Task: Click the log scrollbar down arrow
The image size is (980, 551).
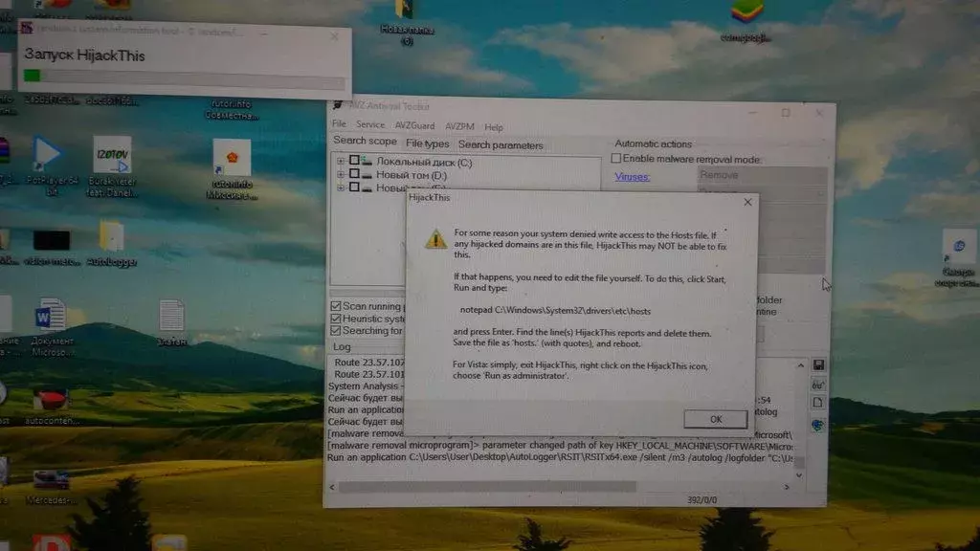Action: coord(799,475)
